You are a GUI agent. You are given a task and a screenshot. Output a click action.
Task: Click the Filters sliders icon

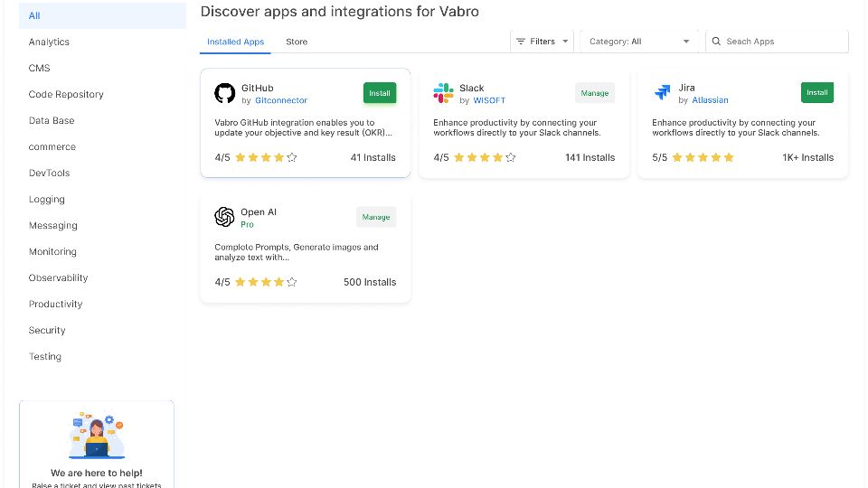pyautogui.click(x=520, y=42)
